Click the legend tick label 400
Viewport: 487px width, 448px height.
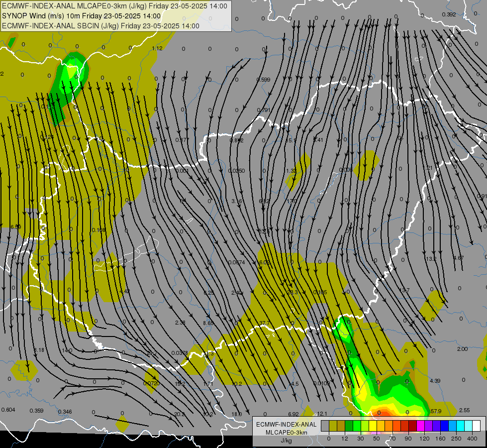click(x=472, y=439)
